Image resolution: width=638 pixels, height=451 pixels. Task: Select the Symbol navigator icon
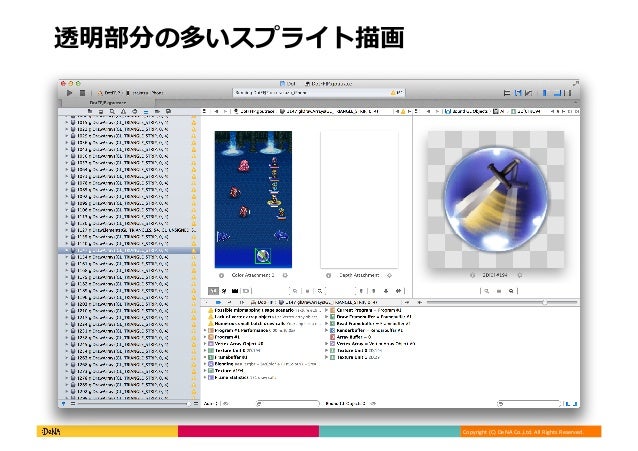(101, 111)
